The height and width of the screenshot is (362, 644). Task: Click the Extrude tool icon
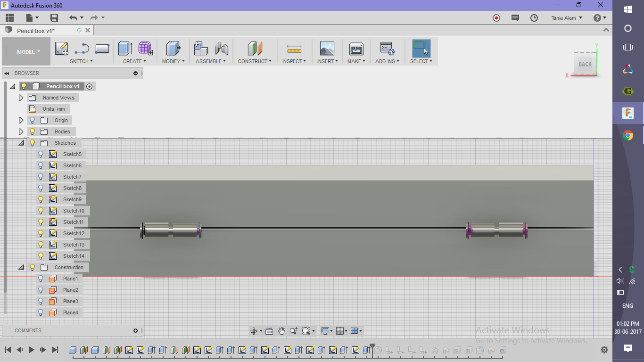tap(125, 48)
